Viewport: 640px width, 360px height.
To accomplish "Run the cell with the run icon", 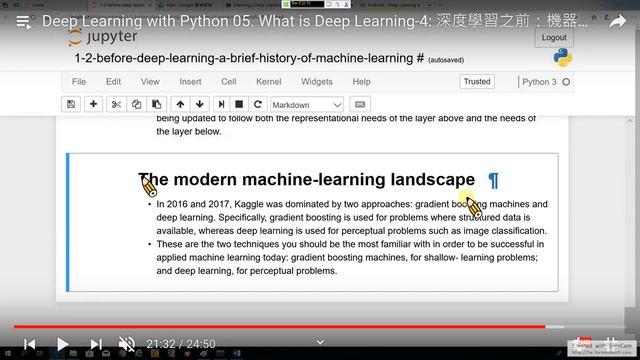I will tap(221, 104).
